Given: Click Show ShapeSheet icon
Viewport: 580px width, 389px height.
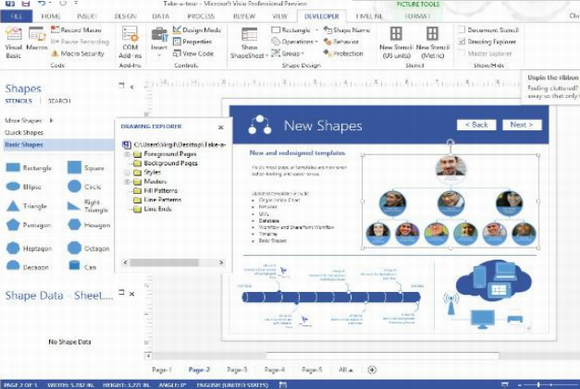Looking at the screenshot, I should click(x=249, y=42).
